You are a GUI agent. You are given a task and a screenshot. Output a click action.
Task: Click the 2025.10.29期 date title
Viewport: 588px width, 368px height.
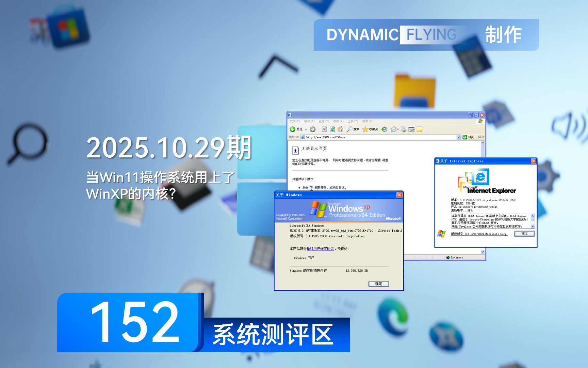(169, 148)
